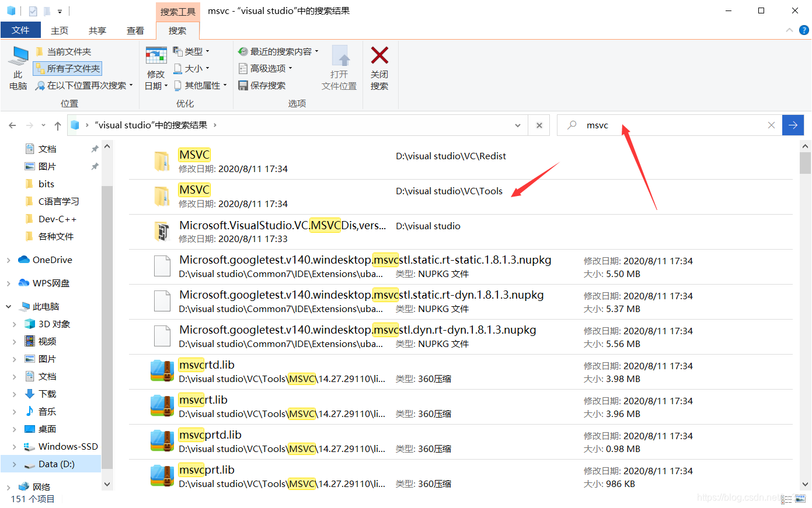The image size is (812, 508).
Task: Open the bits folder in sidebar
Action: pyautogui.click(x=46, y=184)
